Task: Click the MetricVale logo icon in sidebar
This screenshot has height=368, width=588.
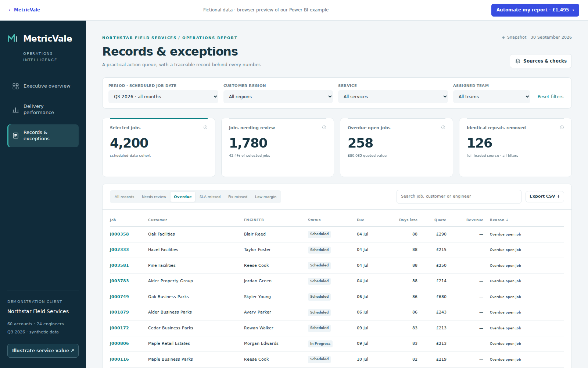Action: click(12, 38)
